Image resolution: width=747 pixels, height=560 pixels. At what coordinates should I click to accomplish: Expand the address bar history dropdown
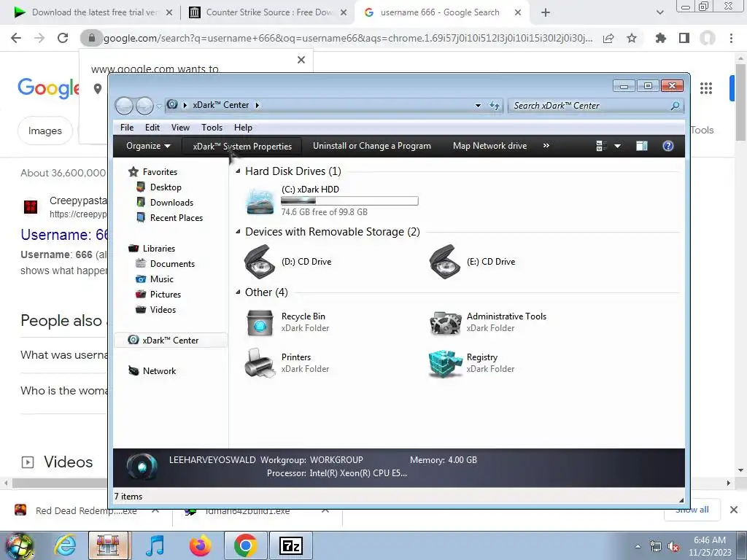click(x=478, y=106)
